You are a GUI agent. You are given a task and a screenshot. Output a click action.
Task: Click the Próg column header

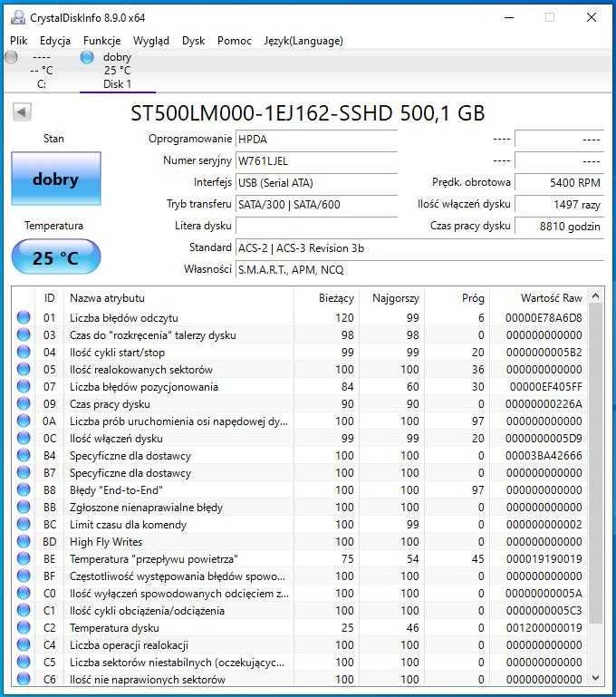click(x=457, y=298)
